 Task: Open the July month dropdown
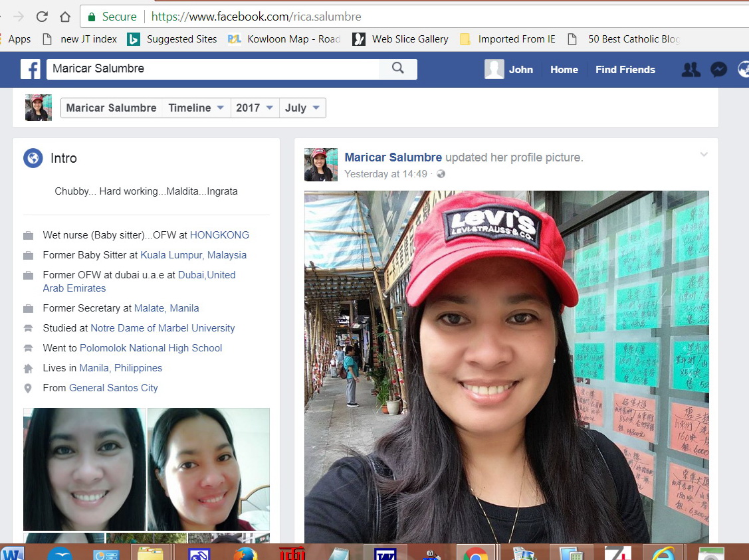[302, 108]
